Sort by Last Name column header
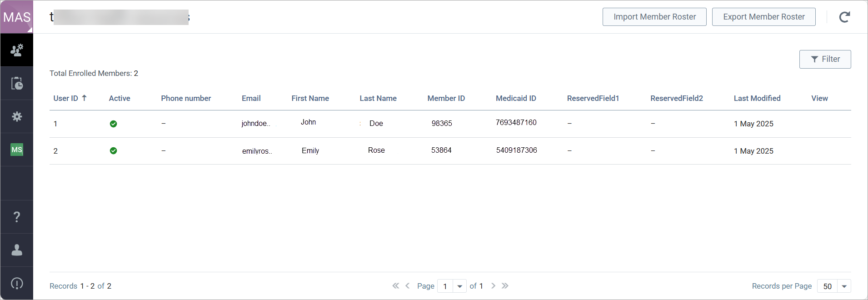This screenshot has height=300, width=868. (x=378, y=98)
